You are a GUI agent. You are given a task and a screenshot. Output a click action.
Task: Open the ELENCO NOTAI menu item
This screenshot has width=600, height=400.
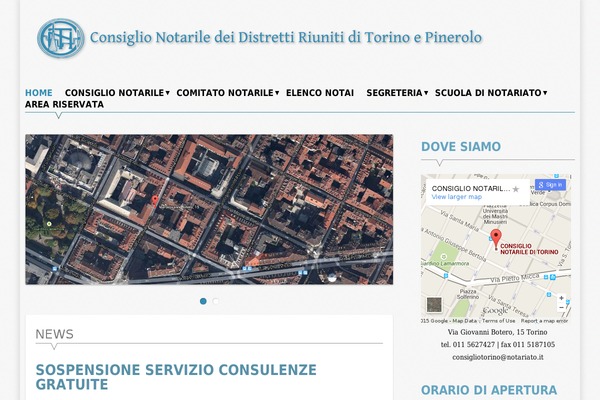pos(320,93)
